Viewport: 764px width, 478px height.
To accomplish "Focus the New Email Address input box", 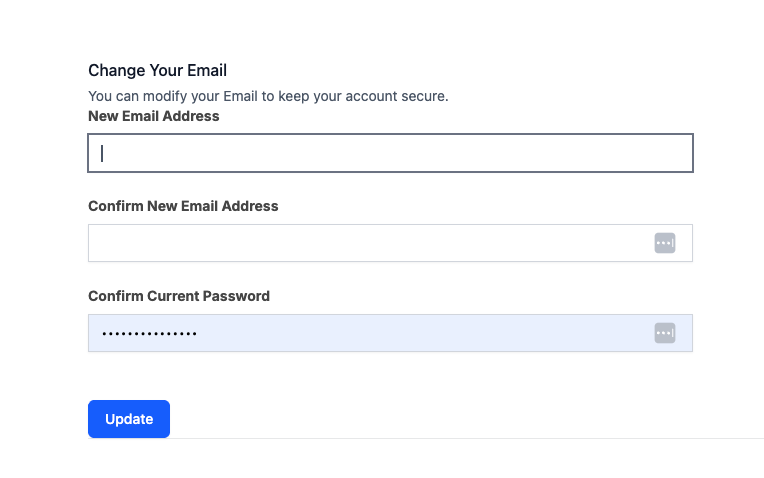I will point(390,153).
